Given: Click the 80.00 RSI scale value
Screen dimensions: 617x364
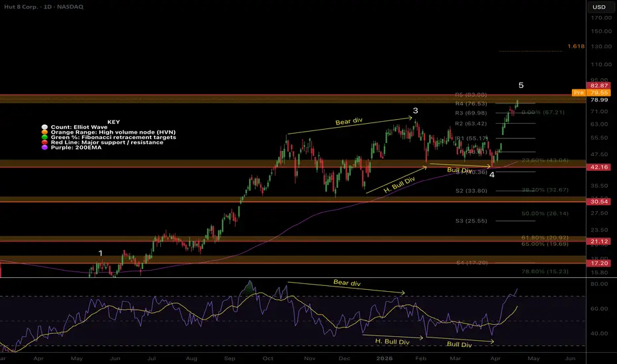Looking at the screenshot, I should click(x=599, y=284).
